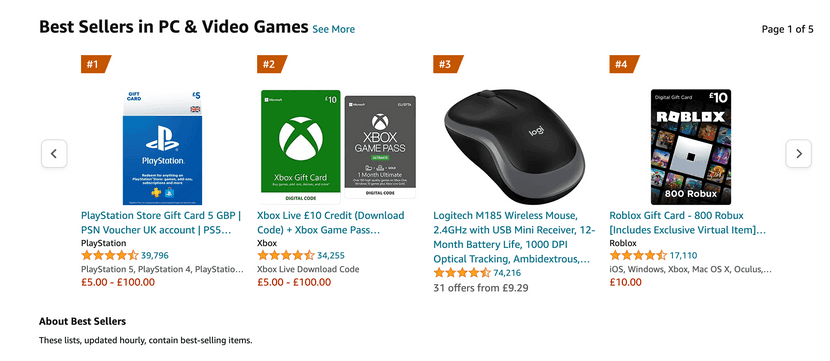Open Roblox Gift Card 800 Robux link

(688, 223)
